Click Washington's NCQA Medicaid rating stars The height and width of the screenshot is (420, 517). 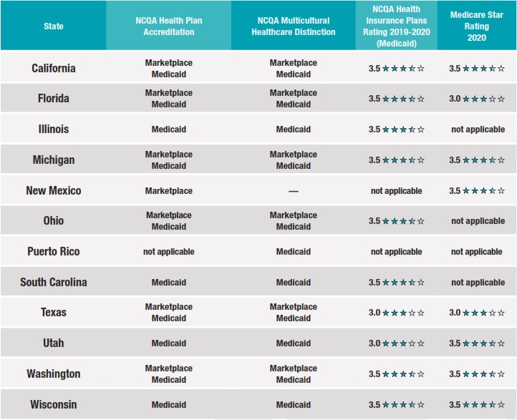coord(404,374)
